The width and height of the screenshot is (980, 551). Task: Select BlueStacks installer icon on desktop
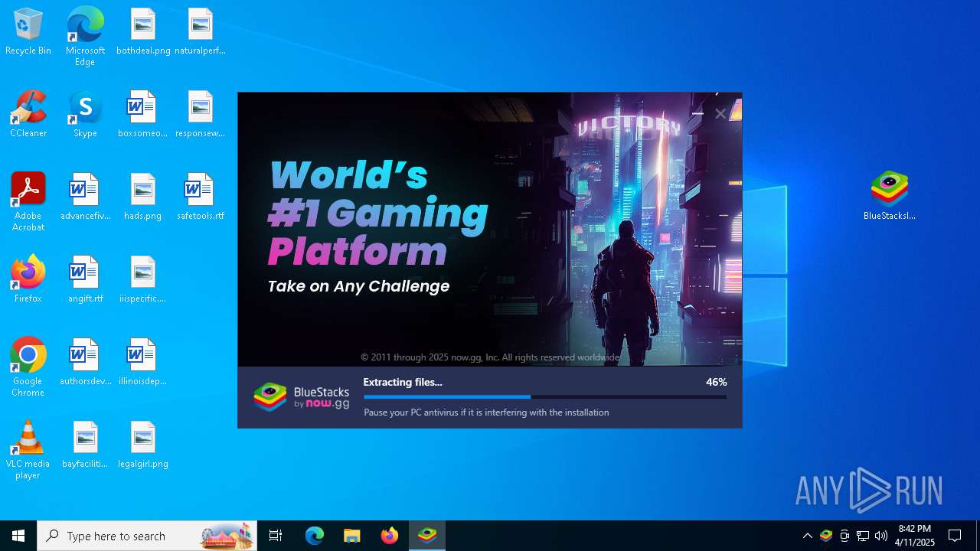coord(889,196)
